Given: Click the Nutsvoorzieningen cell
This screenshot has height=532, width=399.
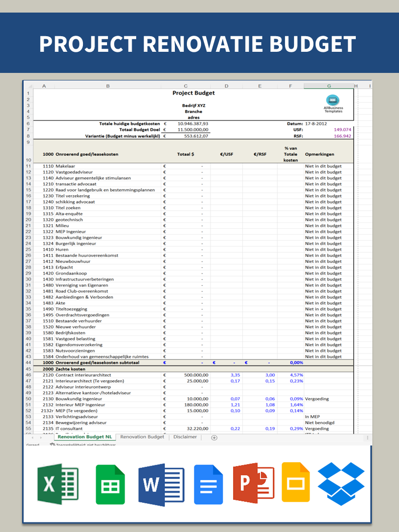Looking at the screenshot, I should (x=75, y=351).
